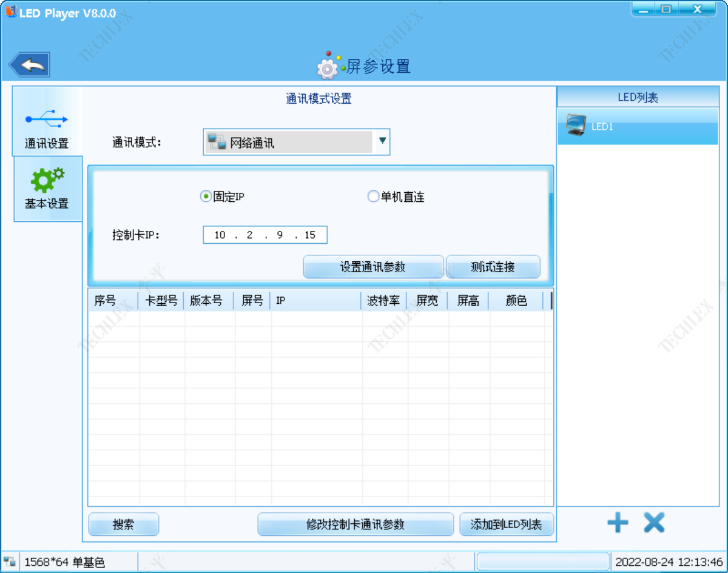Expand the 通讯模式 dropdown arrow

tap(382, 141)
